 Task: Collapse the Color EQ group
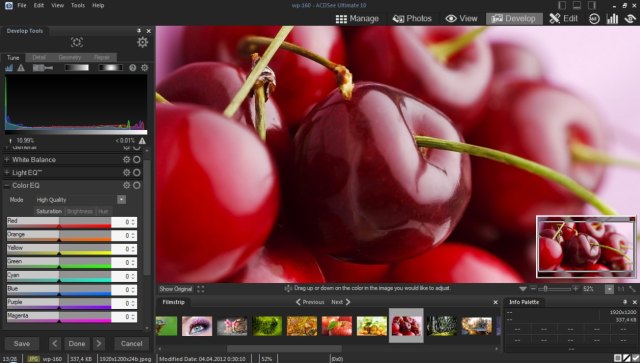click(x=7, y=185)
